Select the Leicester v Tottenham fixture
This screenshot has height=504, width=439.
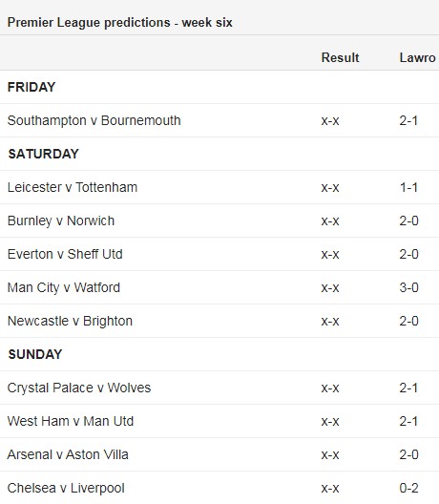point(73,187)
